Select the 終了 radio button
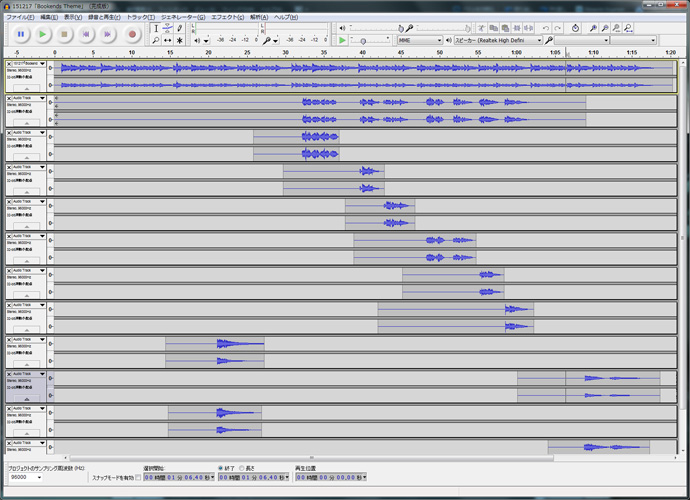690x500 pixels. (x=221, y=468)
